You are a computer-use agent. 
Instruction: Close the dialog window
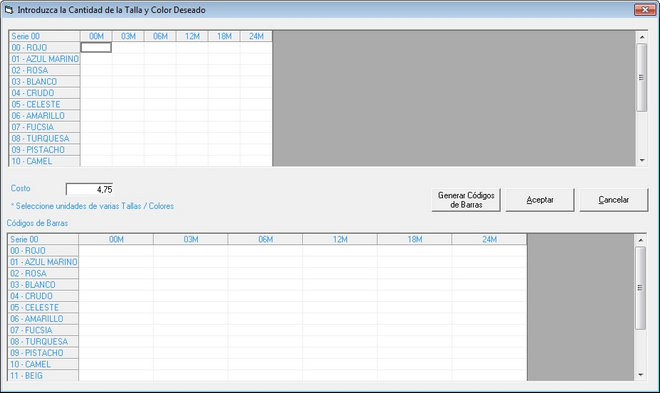point(645,10)
